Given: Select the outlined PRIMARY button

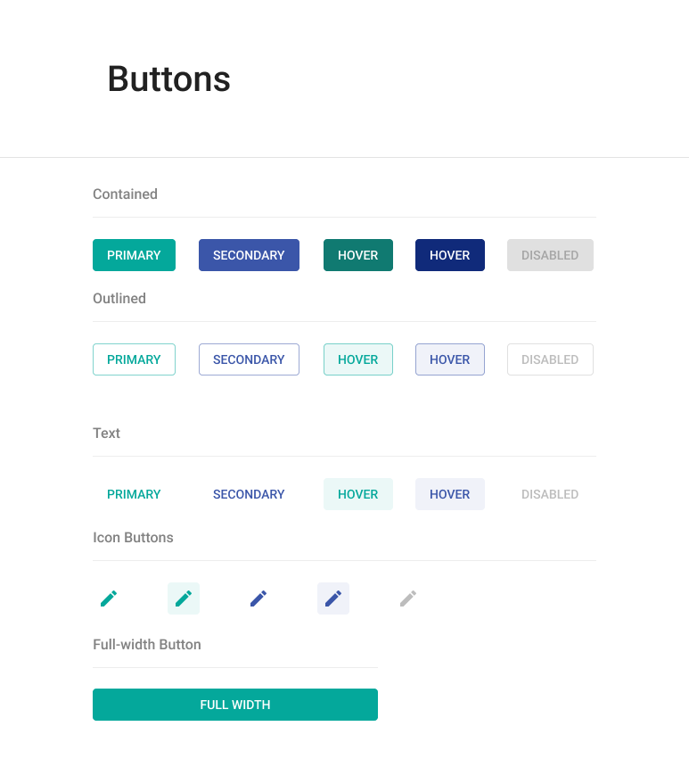Looking at the screenshot, I should [x=134, y=359].
